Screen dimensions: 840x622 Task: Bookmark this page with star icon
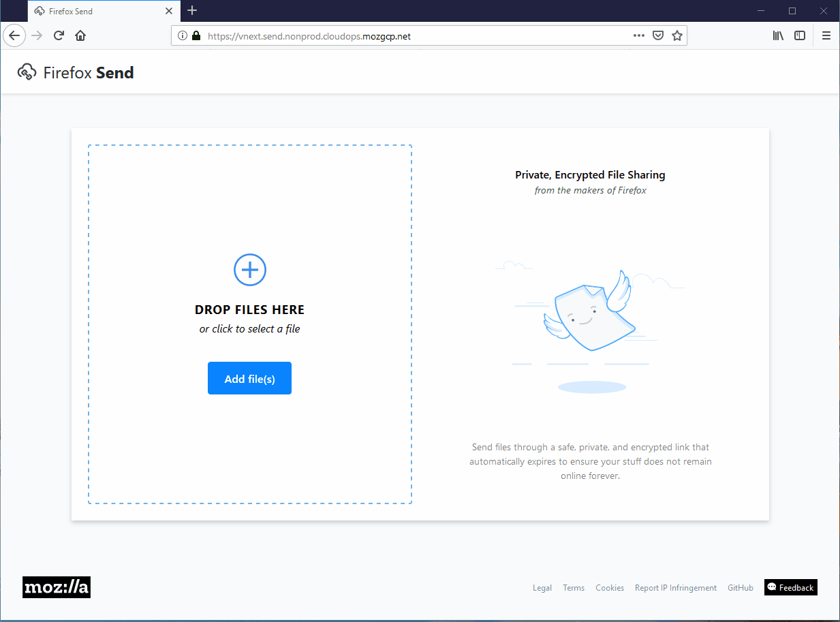click(x=677, y=36)
